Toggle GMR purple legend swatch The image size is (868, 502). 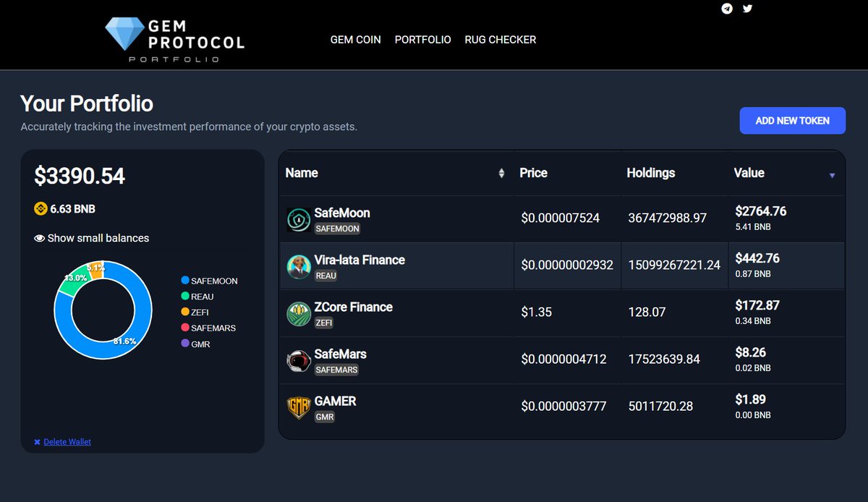pyautogui.click(x=185, y=344)
